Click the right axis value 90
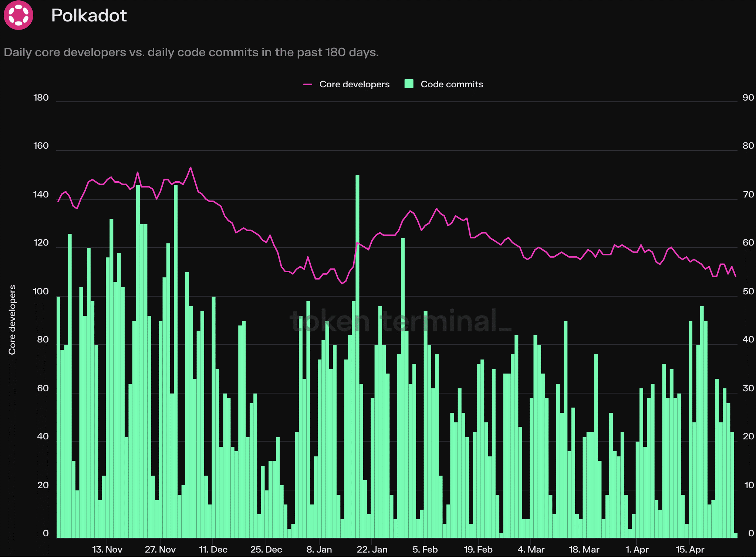The height and width of the screenshot is (557, 756). pos(748,98)
